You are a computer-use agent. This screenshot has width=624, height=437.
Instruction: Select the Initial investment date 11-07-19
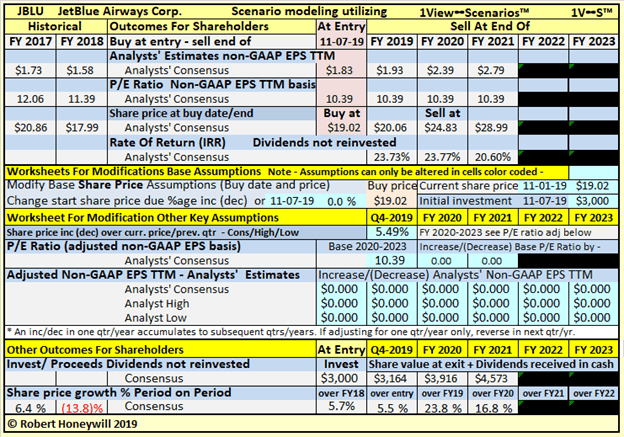click(x=544, y=201)
